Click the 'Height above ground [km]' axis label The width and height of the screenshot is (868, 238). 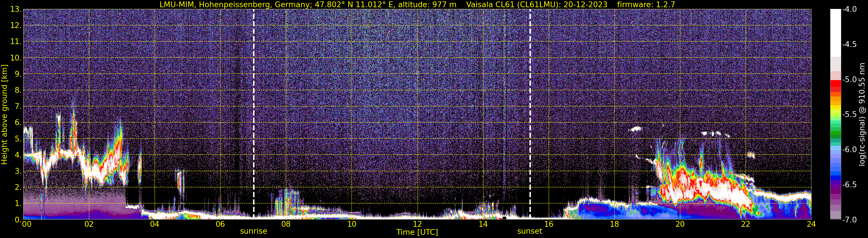click(4, 114)
